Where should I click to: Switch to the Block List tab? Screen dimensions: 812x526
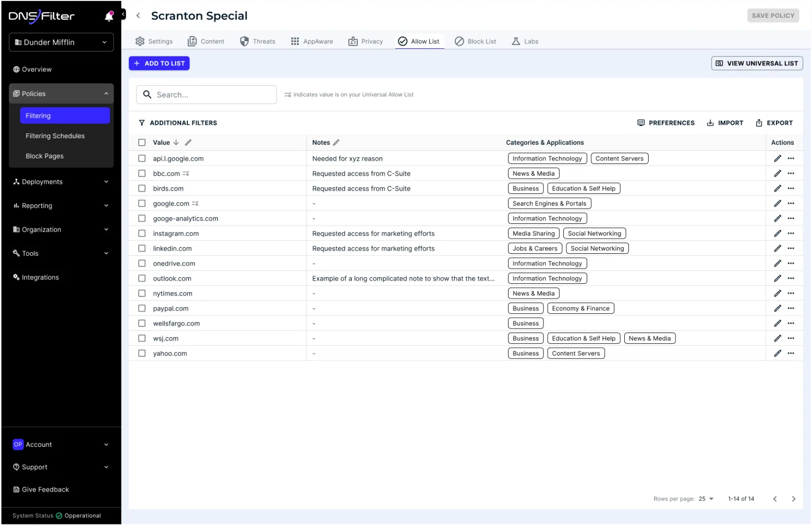pos(476,41)
